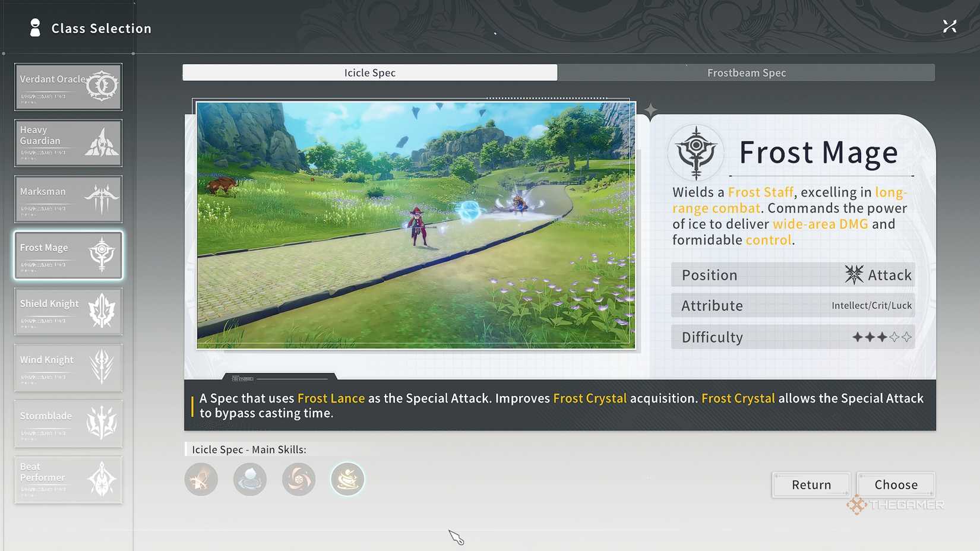Screen dimensions: 980x551
Task: Pick the Wind Knight class
Action: 68,367
